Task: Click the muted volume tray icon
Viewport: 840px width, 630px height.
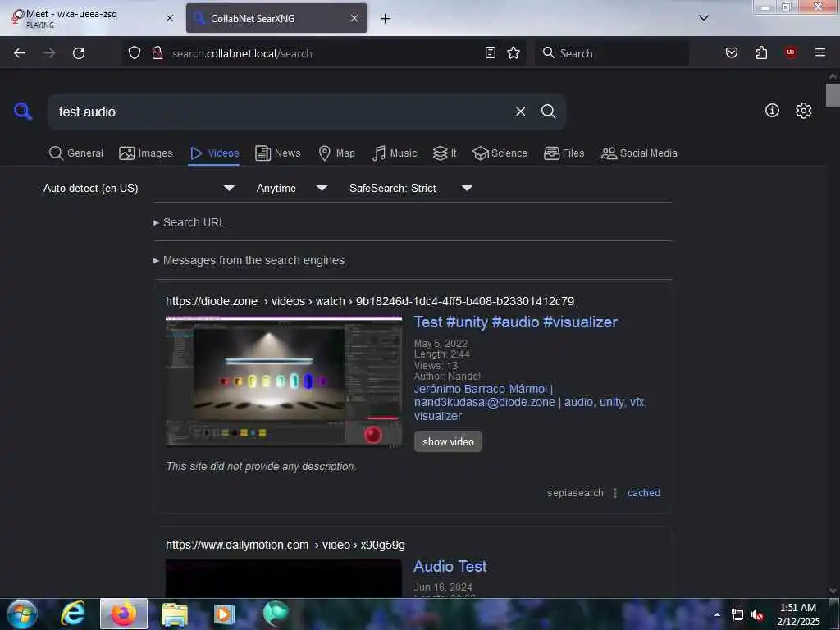Action: click(757, 615)
